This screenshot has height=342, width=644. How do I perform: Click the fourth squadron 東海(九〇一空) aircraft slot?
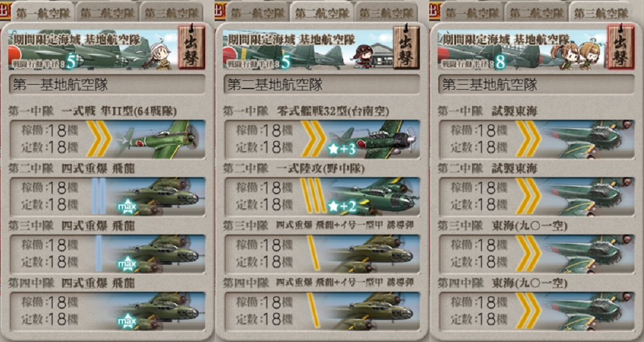(537, 311)
